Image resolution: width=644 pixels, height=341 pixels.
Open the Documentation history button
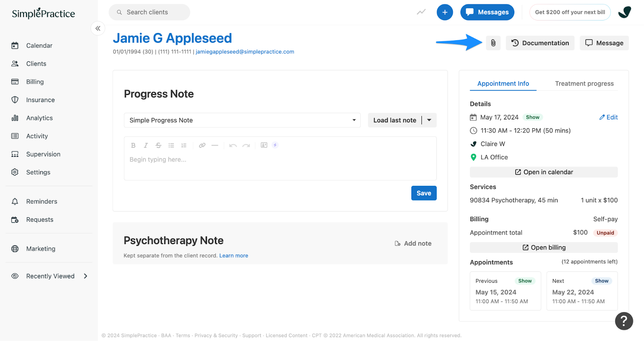(540, 43)
